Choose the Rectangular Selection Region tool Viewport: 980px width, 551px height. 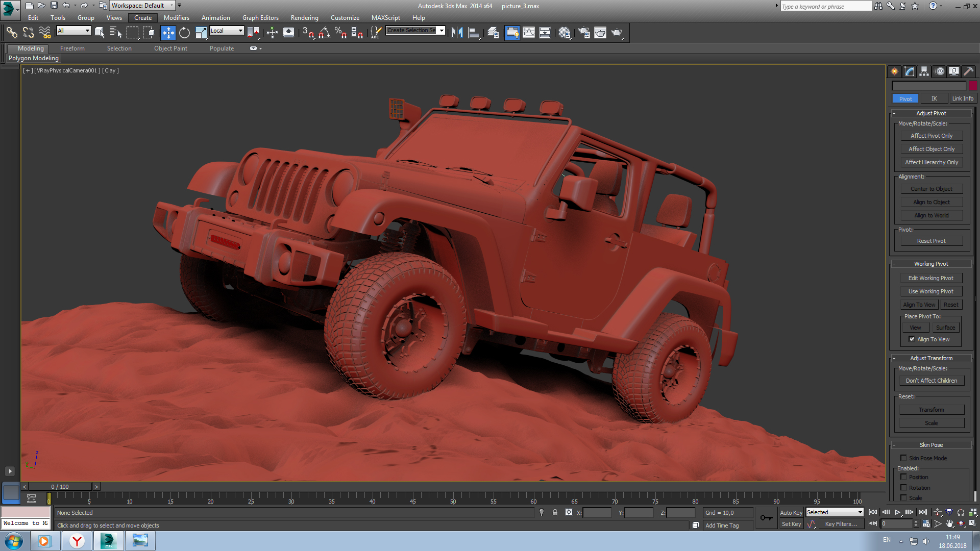(x=132, y=33)
